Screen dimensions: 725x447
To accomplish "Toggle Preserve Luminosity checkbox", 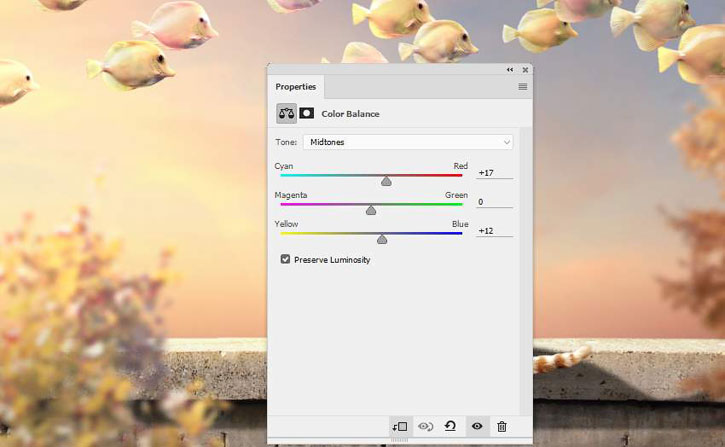I will click(x=285, y=259).
